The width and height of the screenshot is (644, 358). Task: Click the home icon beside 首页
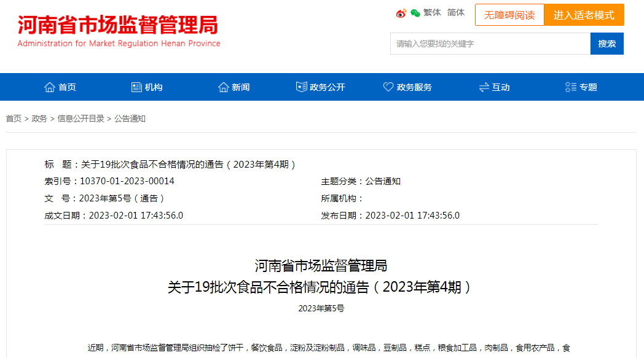(50, 87)
